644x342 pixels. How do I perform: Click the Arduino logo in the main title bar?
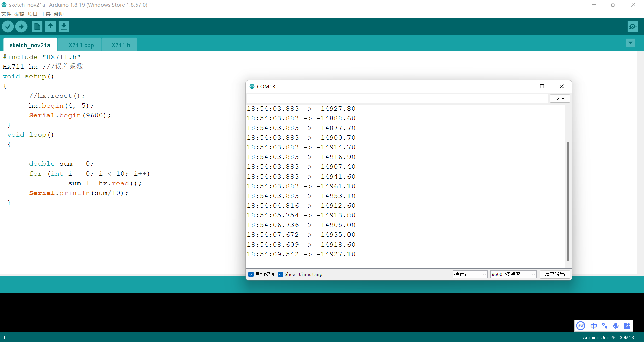coord(4,5)
